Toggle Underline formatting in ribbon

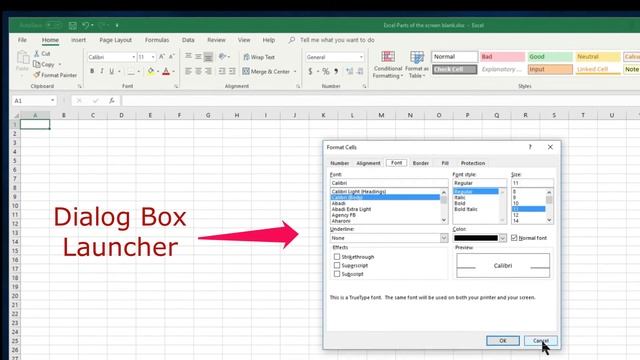pyautogui.click(x=111, y=71)
